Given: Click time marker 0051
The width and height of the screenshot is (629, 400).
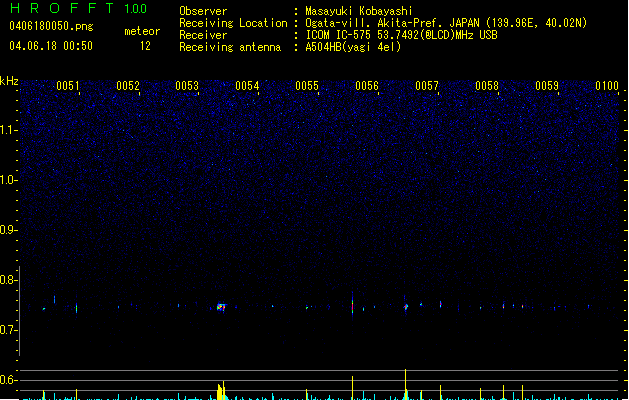Looking at the screenshot, I should coord(68,86).
